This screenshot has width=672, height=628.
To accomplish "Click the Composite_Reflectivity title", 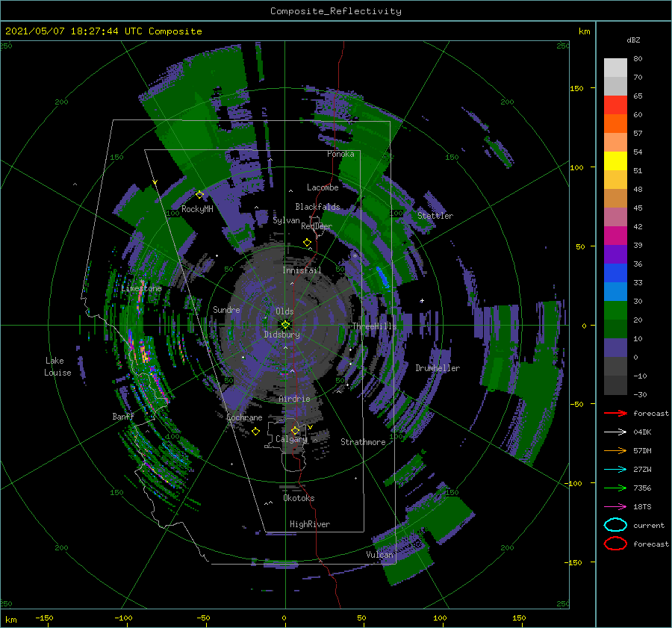I will 336,11.
